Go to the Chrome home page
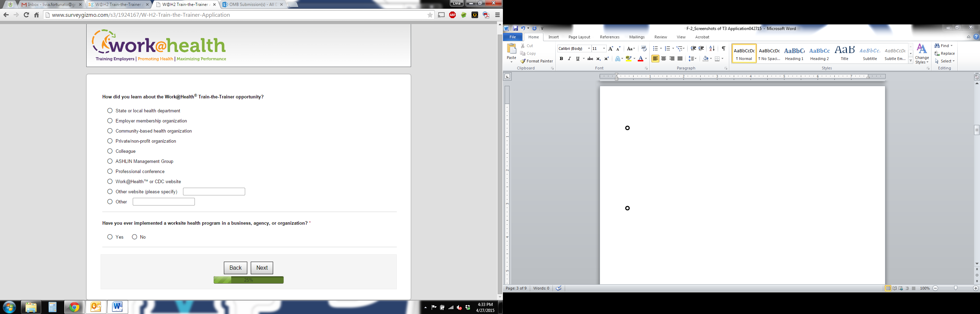Viewport: 980px width, 314px height. click(37, 15)
